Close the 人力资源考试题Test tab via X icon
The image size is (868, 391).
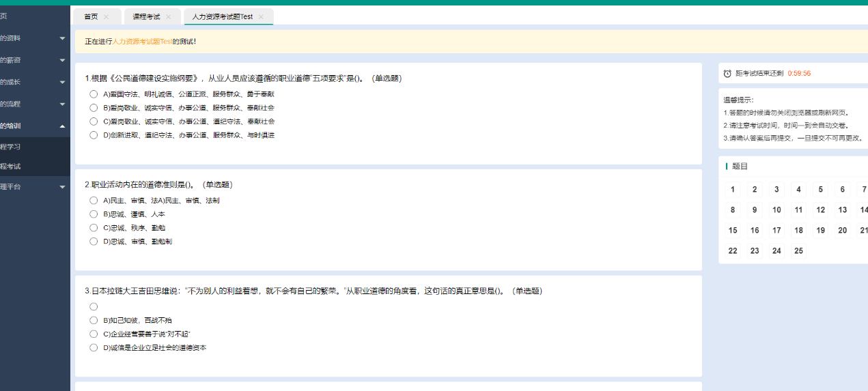(261, 17)
